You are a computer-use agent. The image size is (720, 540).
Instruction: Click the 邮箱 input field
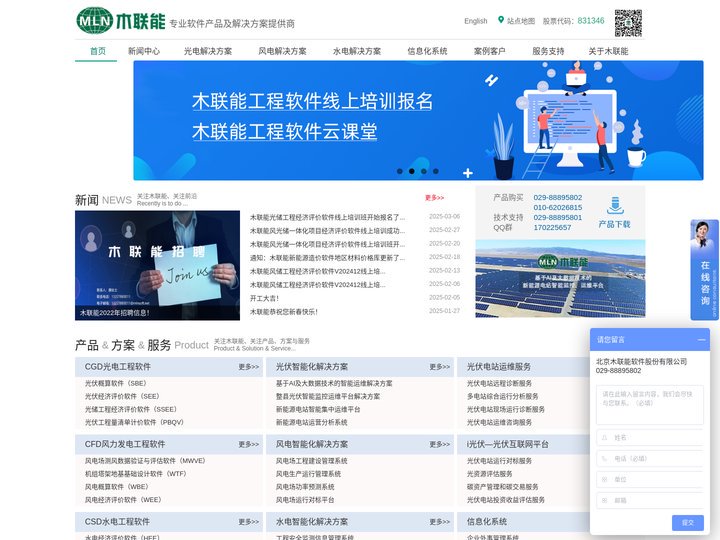click(x=650, y=501)
